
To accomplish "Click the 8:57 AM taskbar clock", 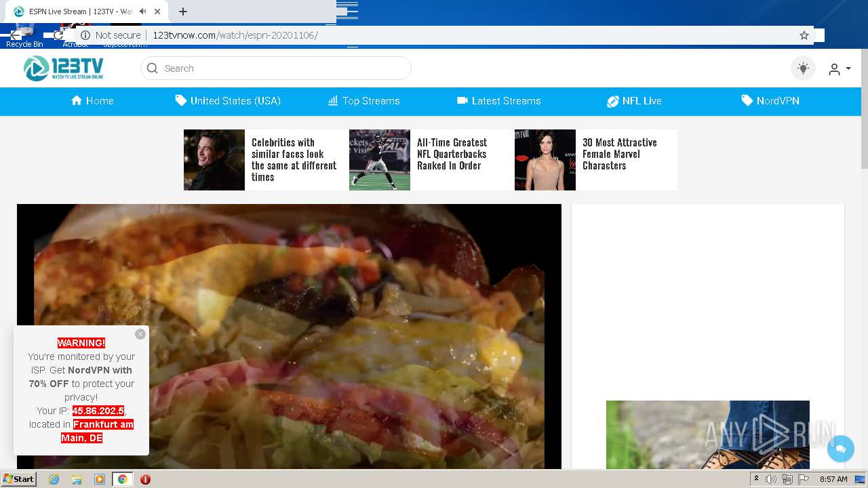I will tap(833, 479).
